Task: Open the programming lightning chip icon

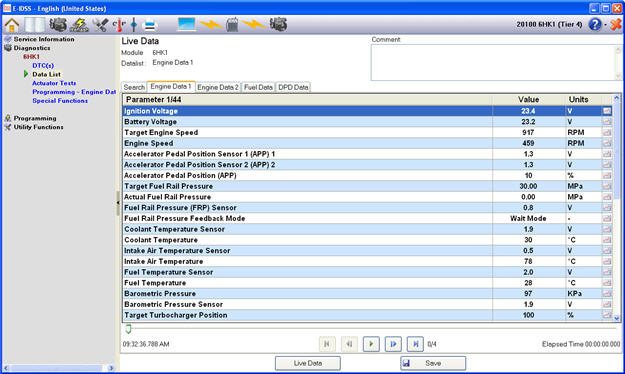Action: tap(79, 25)
